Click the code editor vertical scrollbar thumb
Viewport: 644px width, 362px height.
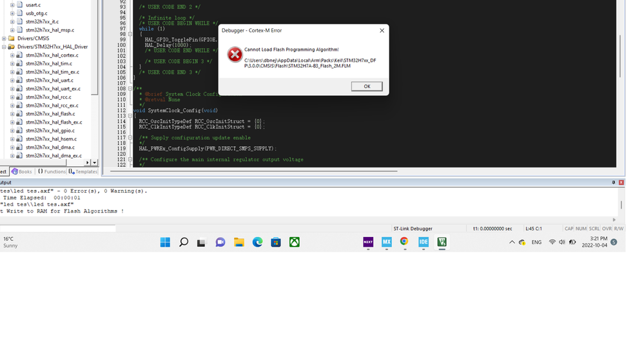pos(620,56)
